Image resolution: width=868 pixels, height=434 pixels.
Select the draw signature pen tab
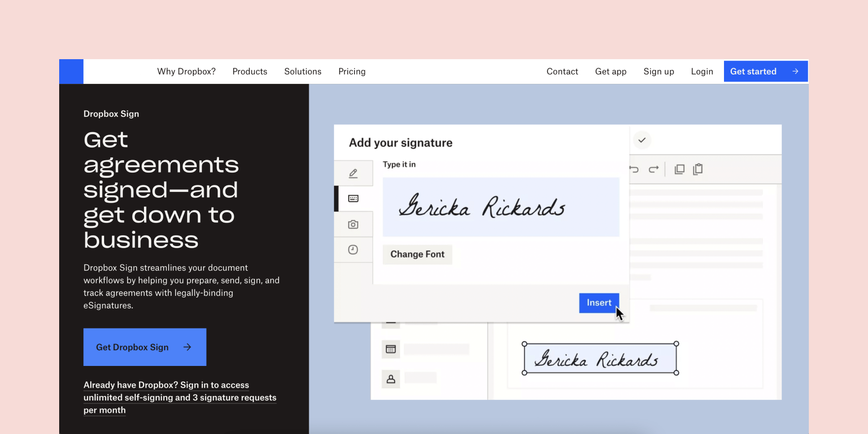[x=353, y=173]
